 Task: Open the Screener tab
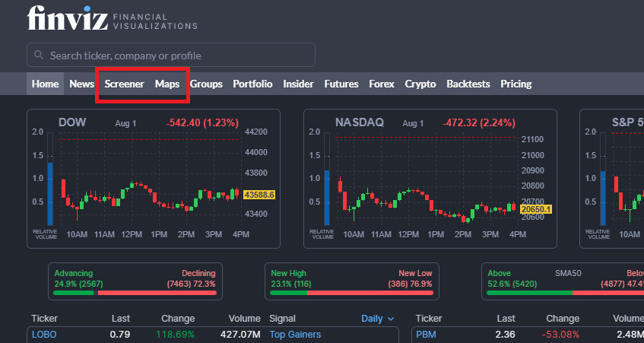click(124, 84)
